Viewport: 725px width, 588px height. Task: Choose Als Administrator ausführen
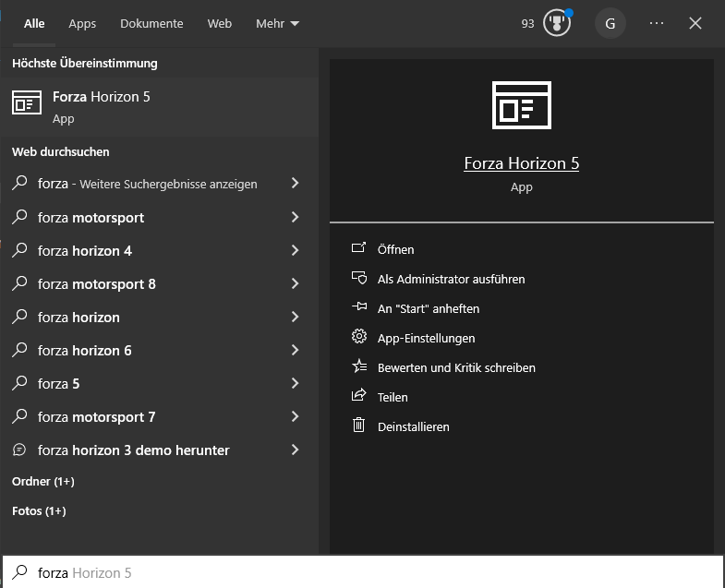tap(452, 279)
